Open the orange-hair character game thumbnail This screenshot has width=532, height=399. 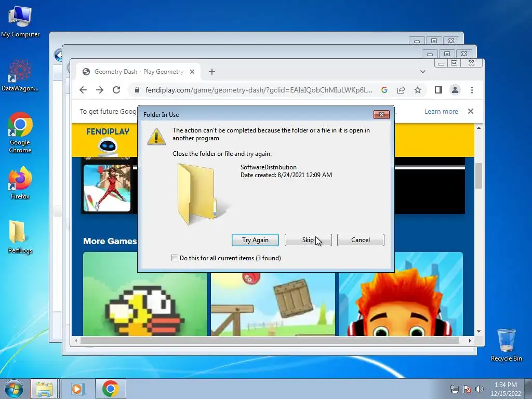tap(401, 294)
